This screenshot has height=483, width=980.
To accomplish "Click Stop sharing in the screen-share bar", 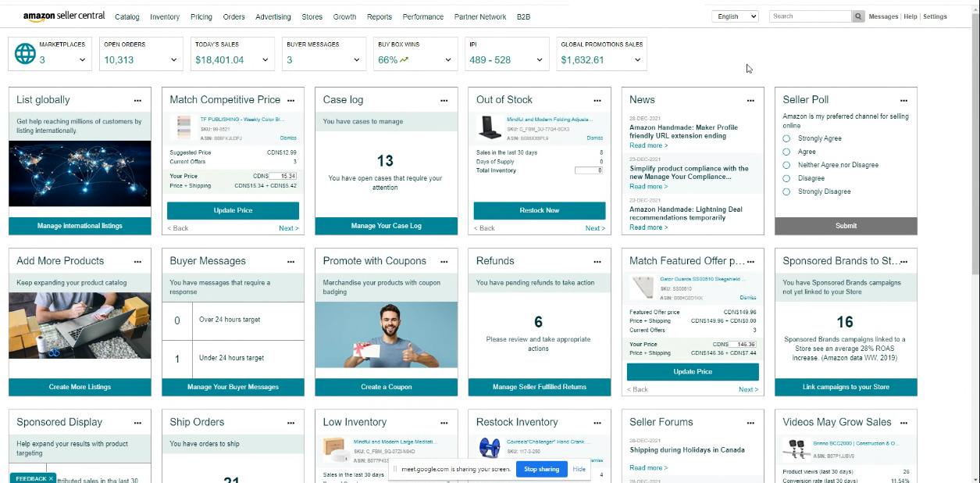I will coord(541,470).
